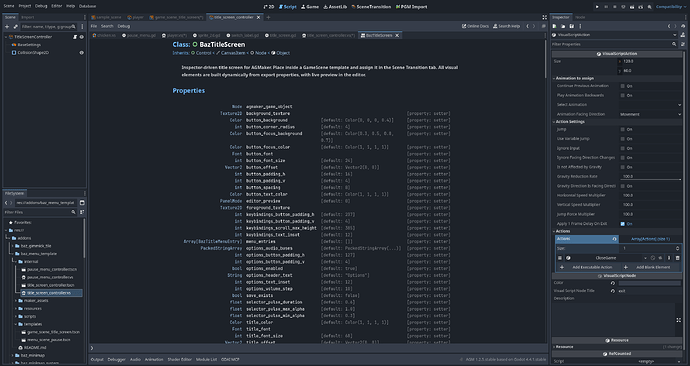Open the Script workspace
Viewport: 690px width, 366px height.
[x=288, y=7]
